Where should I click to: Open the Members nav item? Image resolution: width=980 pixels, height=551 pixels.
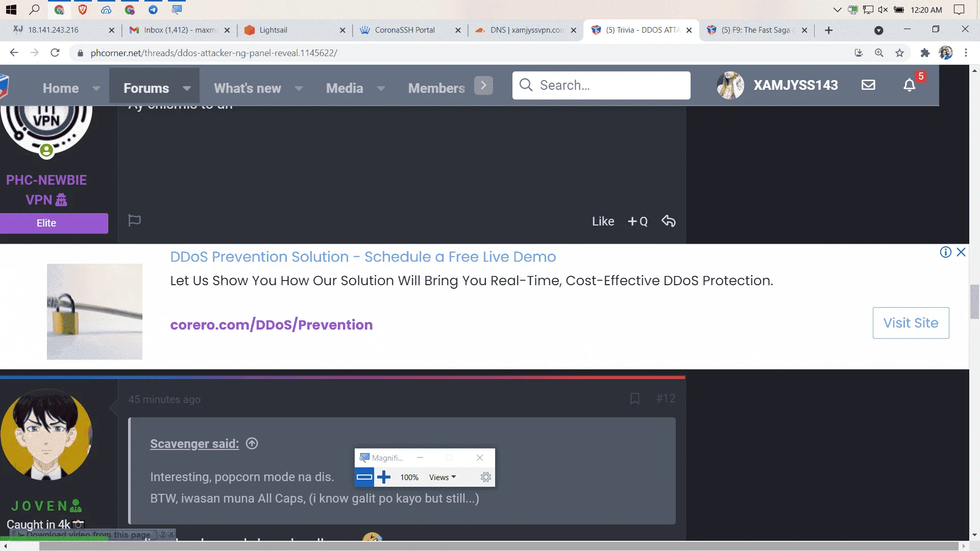[x=436, y=88]
